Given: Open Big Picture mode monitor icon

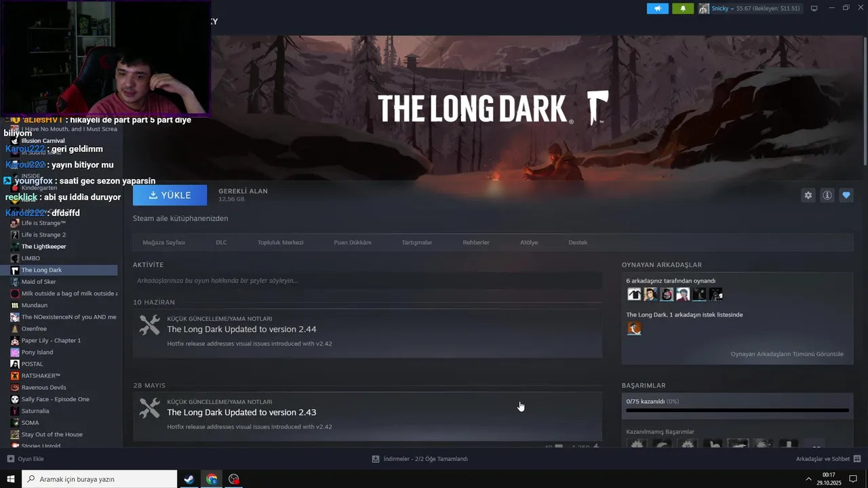Looking at the screenshot, I should (814, 8).
